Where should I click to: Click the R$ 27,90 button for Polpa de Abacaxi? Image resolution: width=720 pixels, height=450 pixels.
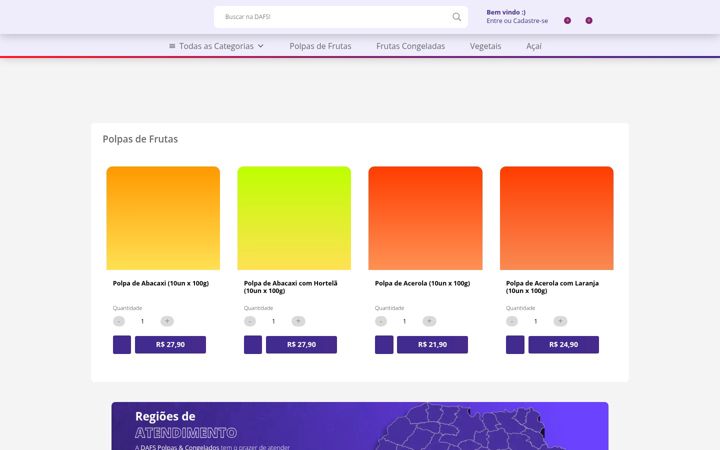pyautogui.click(x=170, y=345)
